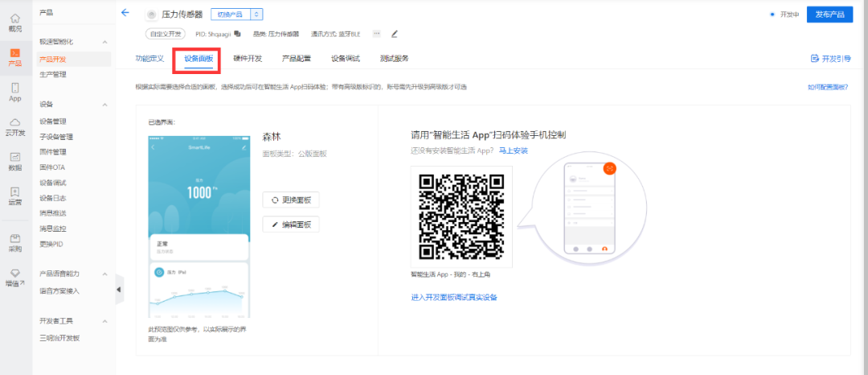Switch to the 硬件开发 tab
Image resolution: width=868 pixels, height=375 pixels.
248,59
